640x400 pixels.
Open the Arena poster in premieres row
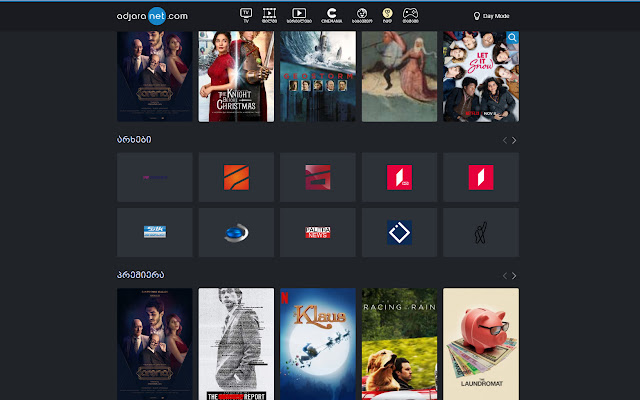tap(155, 344)
